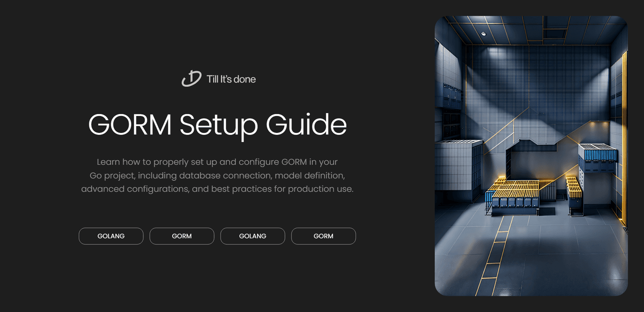Screen dimensions: 644x312
Task: Select the first GOLANG tag button
Action: pos(111,236)
